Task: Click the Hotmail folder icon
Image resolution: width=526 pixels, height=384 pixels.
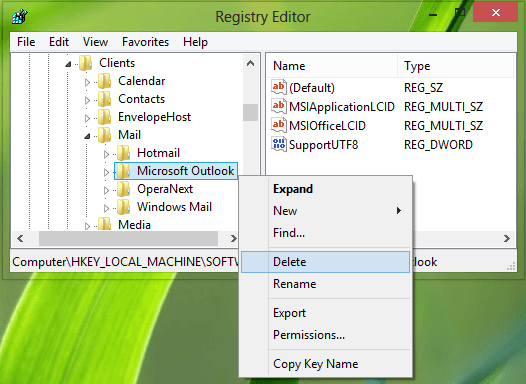Action: pos(124,153)
